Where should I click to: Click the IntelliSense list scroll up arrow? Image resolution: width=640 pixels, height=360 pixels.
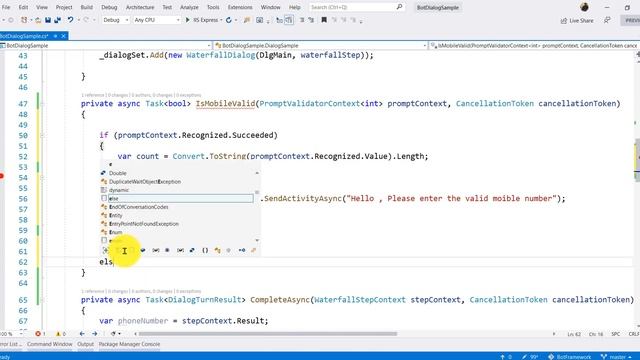257,173
